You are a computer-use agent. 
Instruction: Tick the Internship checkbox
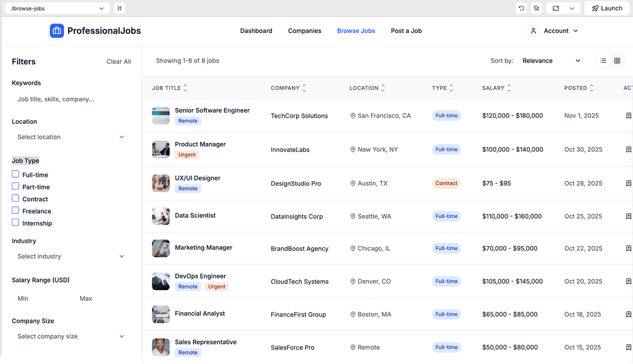(x=16, y=223)
